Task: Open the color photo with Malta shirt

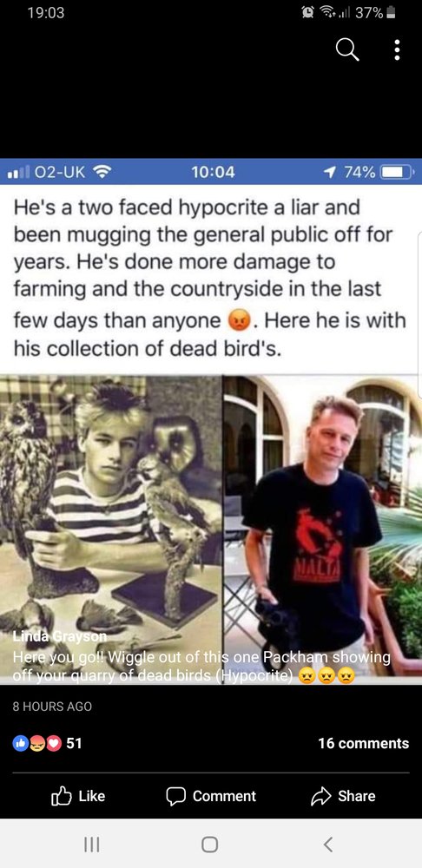Action: [x=322, y=529]
